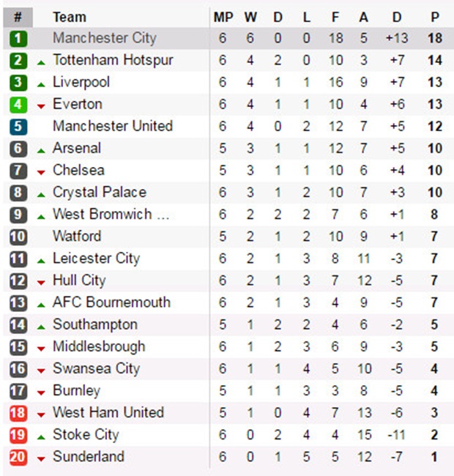Image resolution: width=454 pixels, height=476 pixels.
Task: Click the blue position 5 badge
Action: [18, 126]
